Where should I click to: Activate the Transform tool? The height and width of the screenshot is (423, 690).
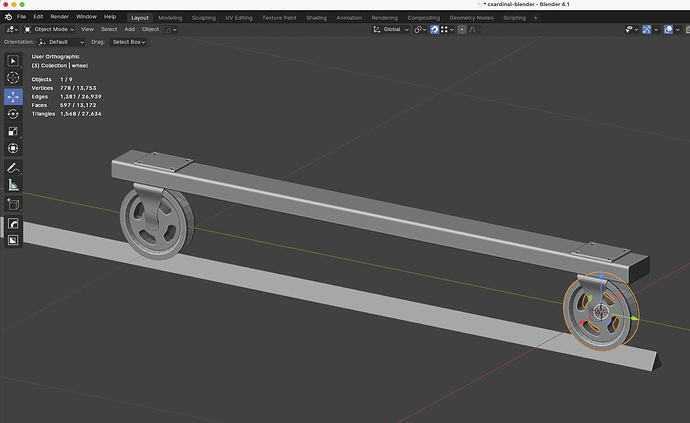click(x=13, y=148)
